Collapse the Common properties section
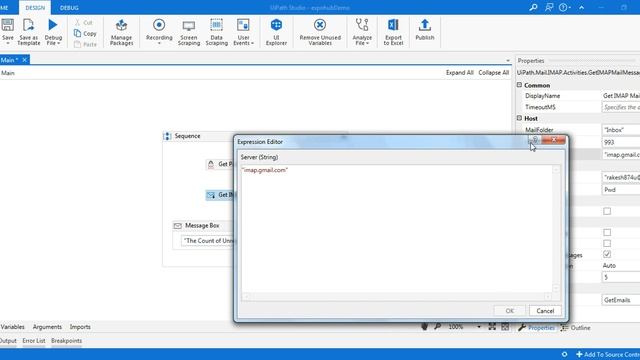The width and height of the screenshot is (640, 360). (519, 85)
